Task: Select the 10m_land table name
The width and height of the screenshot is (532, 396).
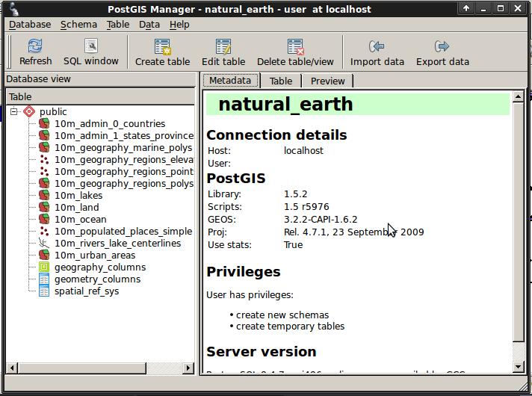Action: tap(77, 207)
